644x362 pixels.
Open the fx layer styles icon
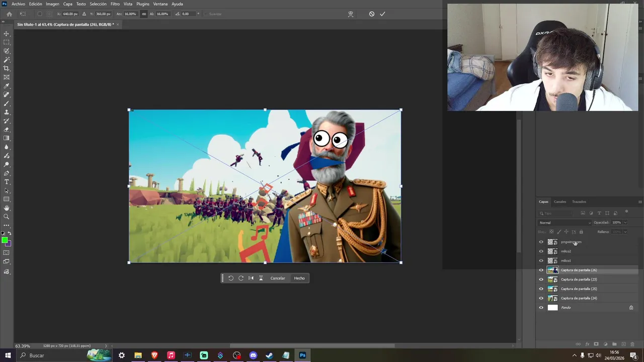pos(587,344)
